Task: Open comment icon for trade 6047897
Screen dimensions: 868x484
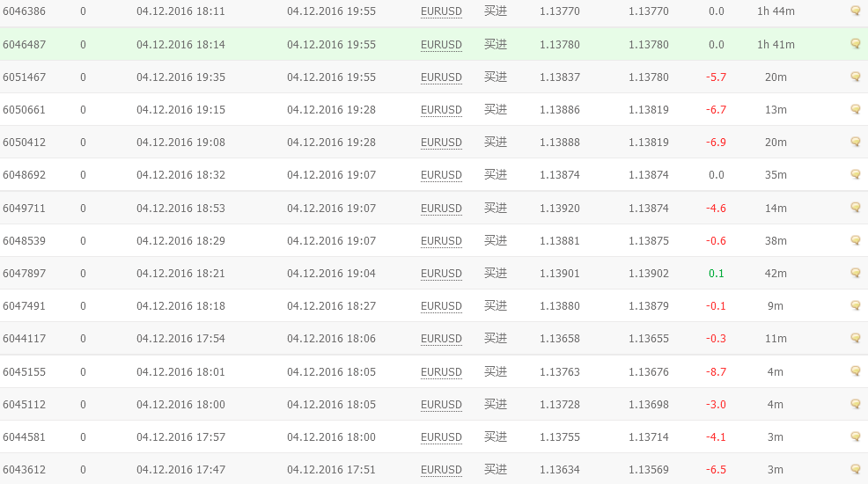Action: point(856,273)
